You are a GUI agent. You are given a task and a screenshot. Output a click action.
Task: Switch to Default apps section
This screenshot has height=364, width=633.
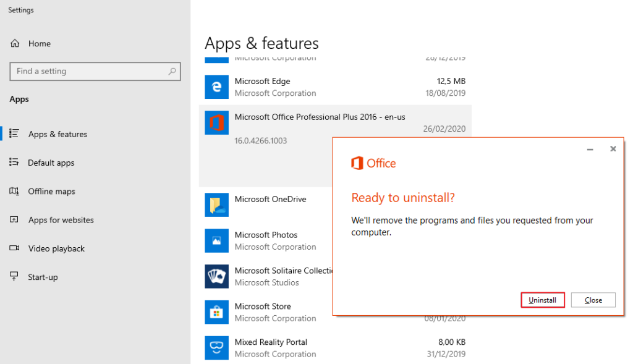point(49,163)
